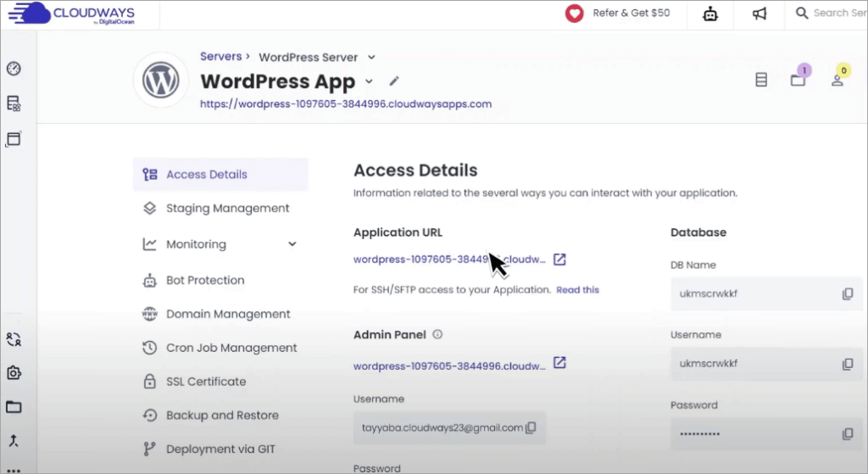Copy the database Username value

(848, 364)
